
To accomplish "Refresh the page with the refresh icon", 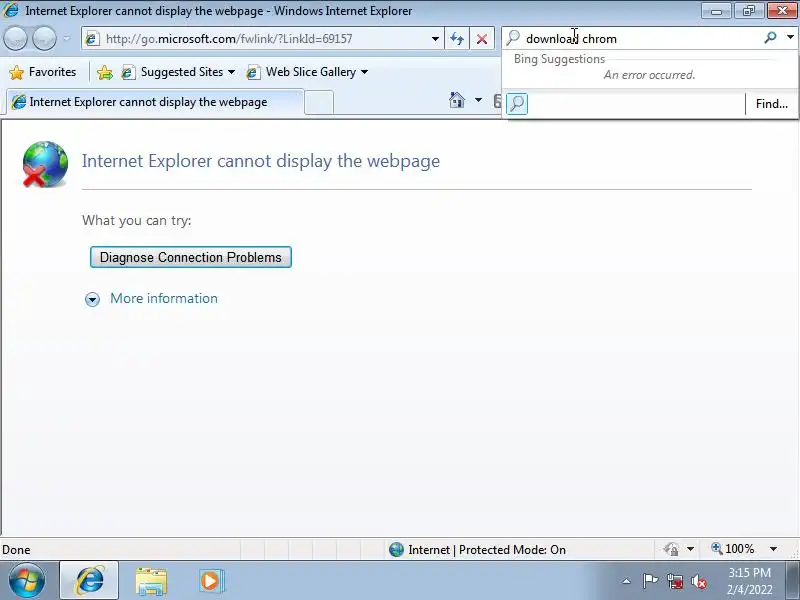I will (457, 39).
